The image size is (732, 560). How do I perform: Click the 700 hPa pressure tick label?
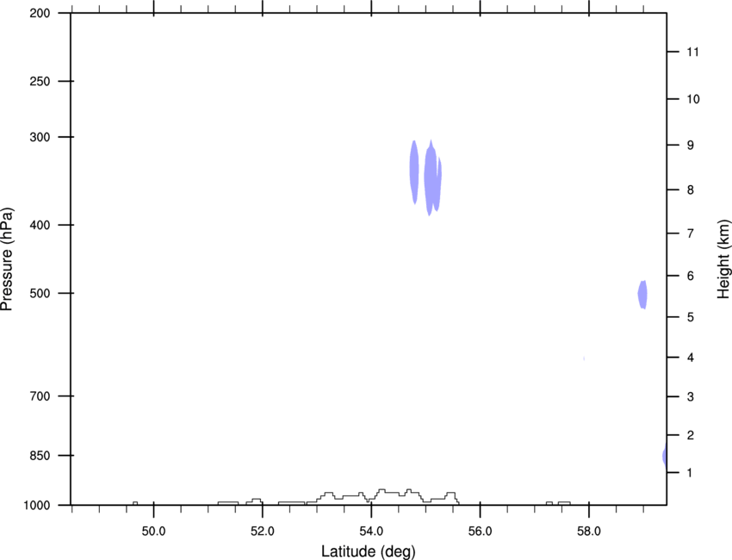tap(40, 396)
